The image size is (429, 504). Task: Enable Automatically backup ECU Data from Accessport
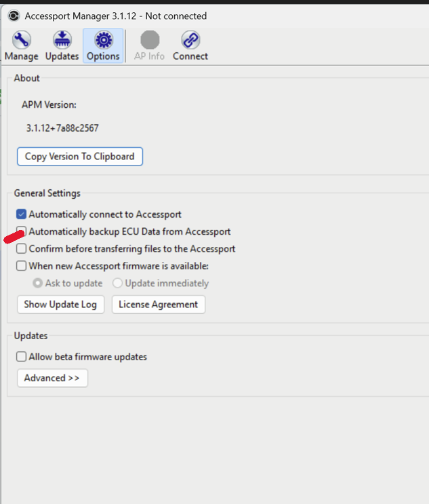pos(22,231)
